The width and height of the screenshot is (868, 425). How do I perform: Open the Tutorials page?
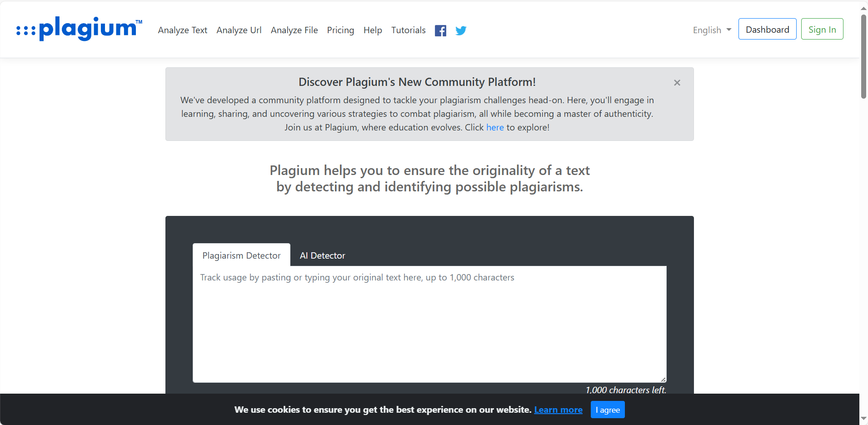tap(409, 30)
